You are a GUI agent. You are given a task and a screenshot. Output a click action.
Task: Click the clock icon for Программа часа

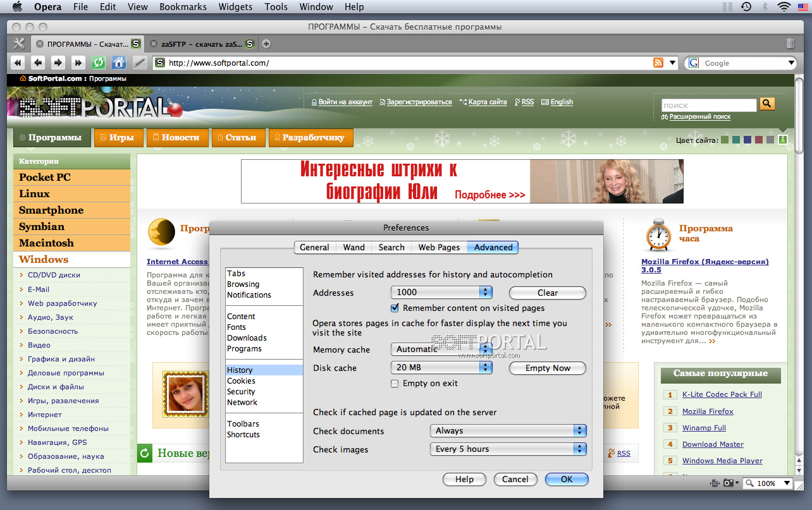tap(658, 234)
